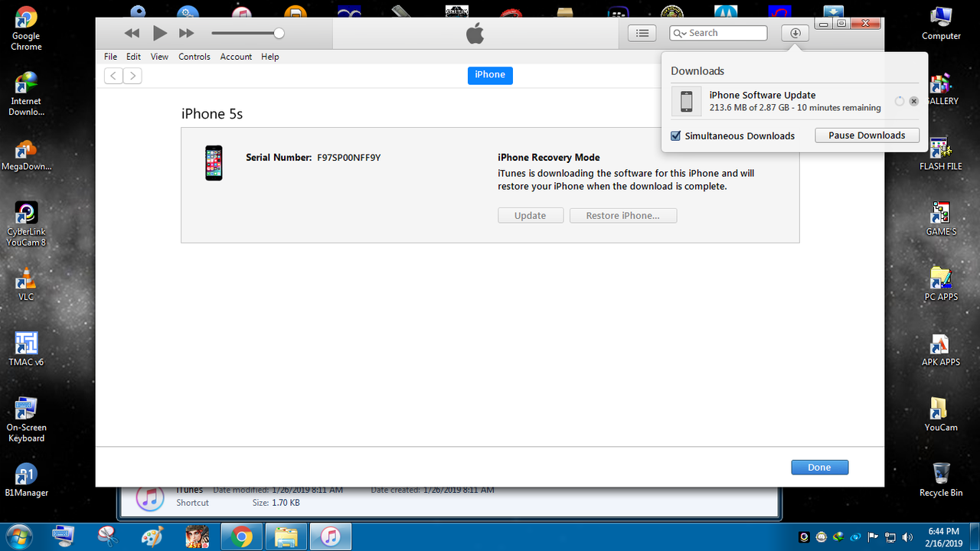Open the File menu
Image resolution: width=980 pixels, height=551 pixels.
click(110, 57)
